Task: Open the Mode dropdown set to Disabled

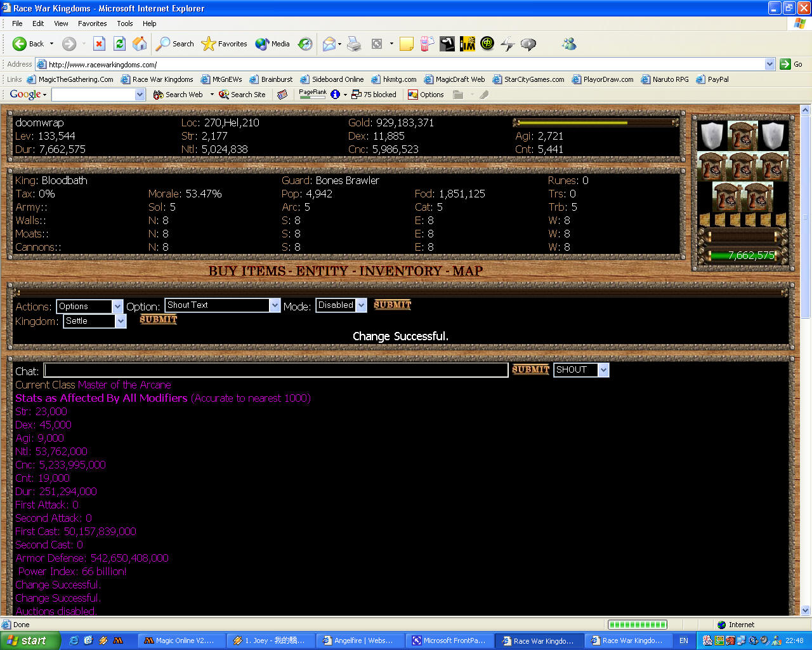Action: coord(341,305)
